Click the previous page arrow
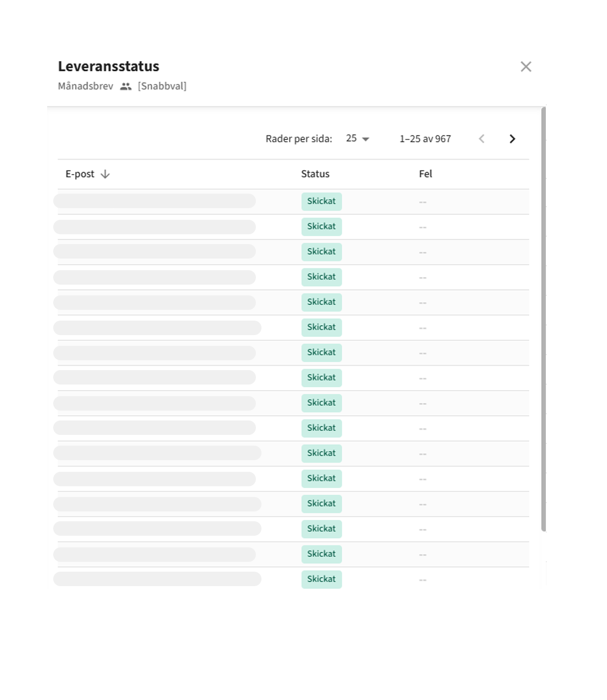 click(x=482, y=139)
